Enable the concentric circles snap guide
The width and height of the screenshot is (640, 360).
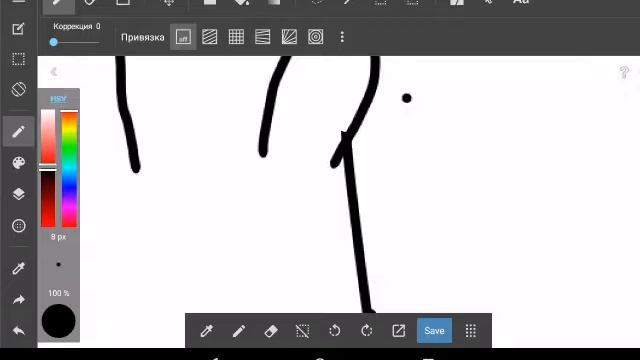pyautogui.click(x=316, y=37)
